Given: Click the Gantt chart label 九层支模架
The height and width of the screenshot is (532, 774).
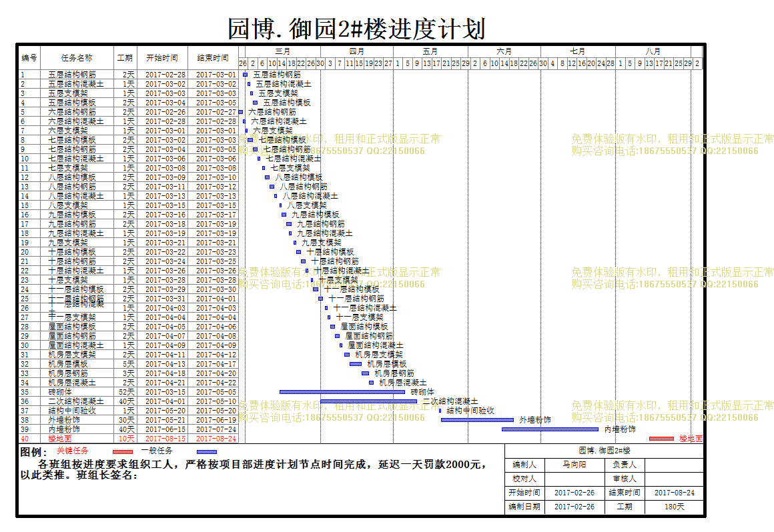Looking at the screenshot, I should 322,243.
